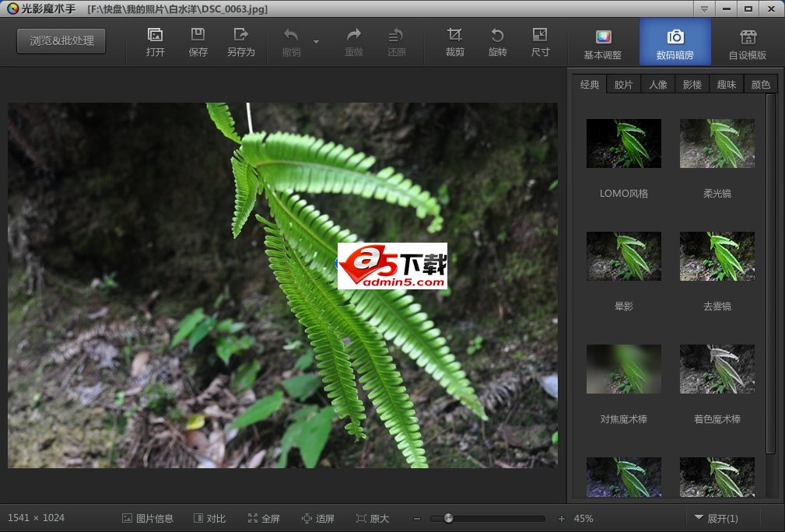The width and height of the screenshot is (785, 532).
Task: Click the Save (保存) icon
Action: [x=198, y=36]
